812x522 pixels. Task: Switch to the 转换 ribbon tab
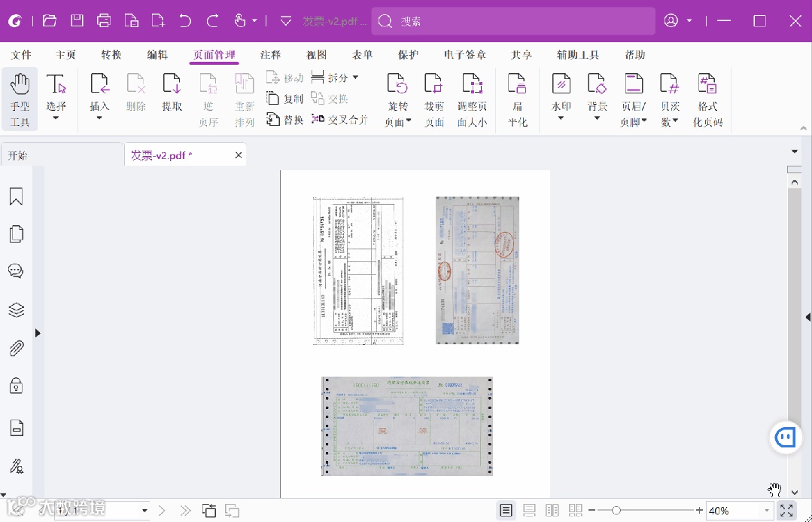click(x=111, y=54)
